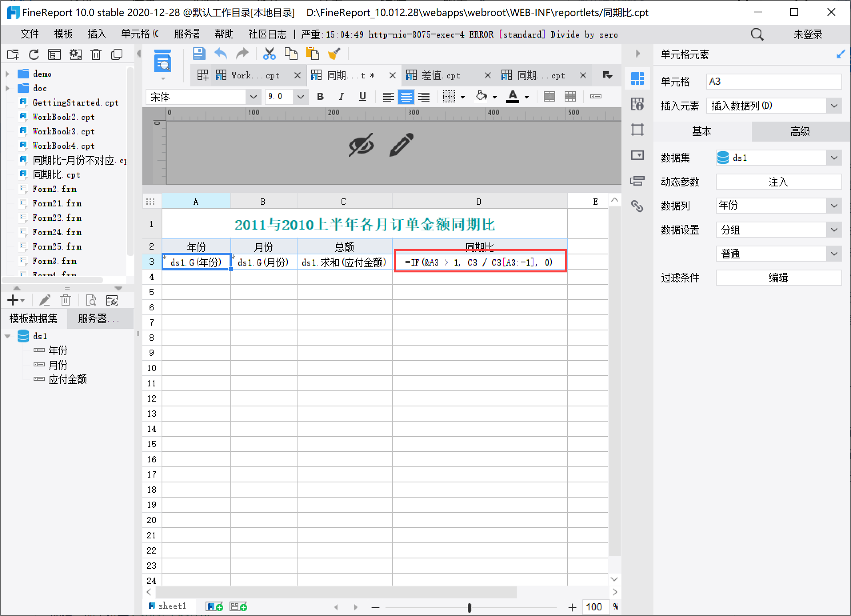This screenshot has height=616, width=851.
Task: Open the font family dropdown
Action: tap(254, 96)
